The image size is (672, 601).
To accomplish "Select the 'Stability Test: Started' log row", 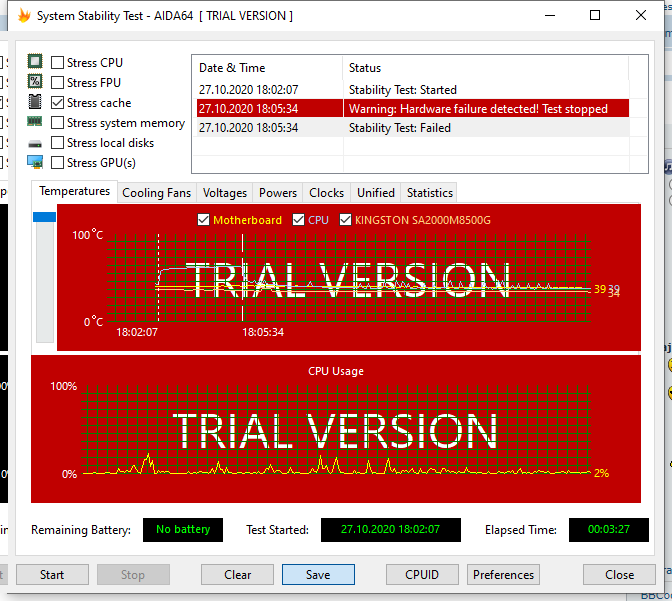I will [x=413, y=90].
